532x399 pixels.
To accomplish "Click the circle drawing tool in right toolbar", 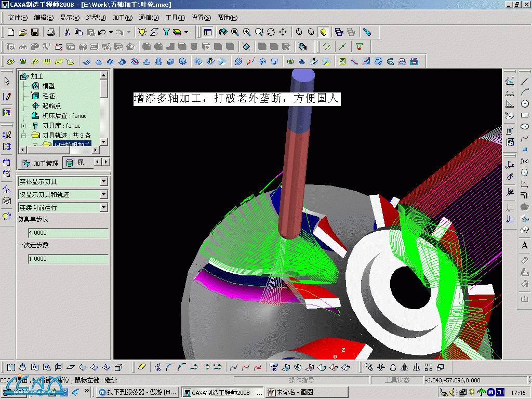I will pyautogui.click(x=525, y=103).
